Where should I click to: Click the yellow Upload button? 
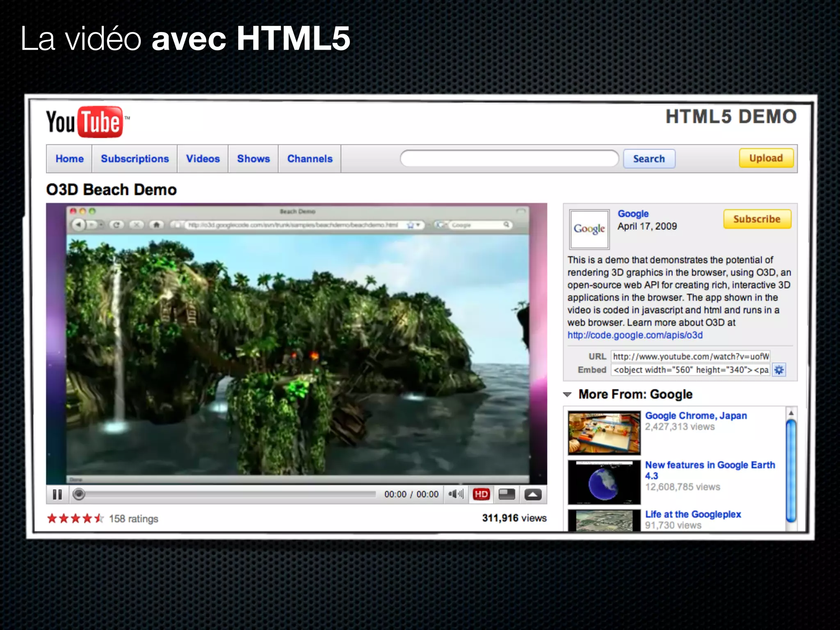coord(766,158)
